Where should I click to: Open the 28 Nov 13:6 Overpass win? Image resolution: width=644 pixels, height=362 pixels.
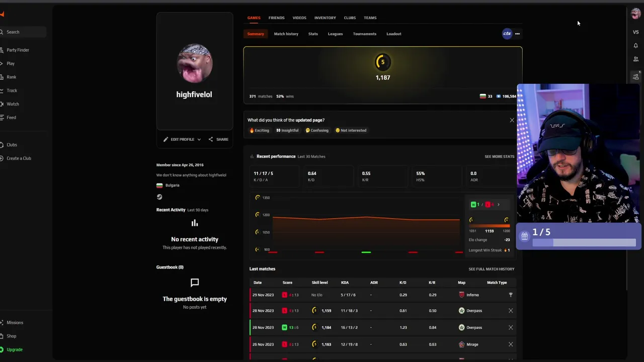point(382,328)
